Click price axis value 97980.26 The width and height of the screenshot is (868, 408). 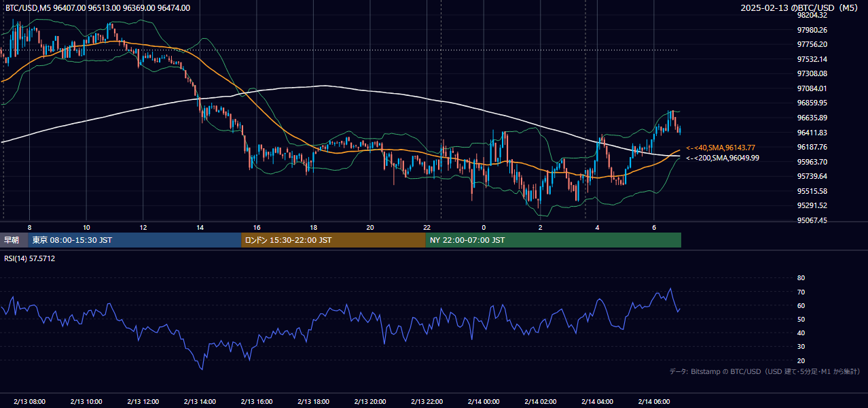tap(812, 30)
